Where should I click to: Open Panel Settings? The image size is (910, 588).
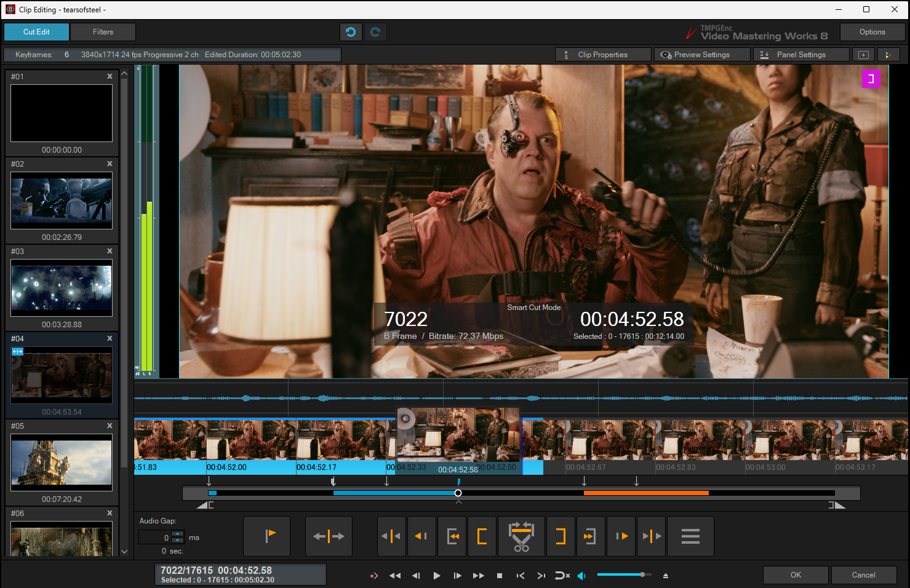pyautogui.click(x=801, y=55)
